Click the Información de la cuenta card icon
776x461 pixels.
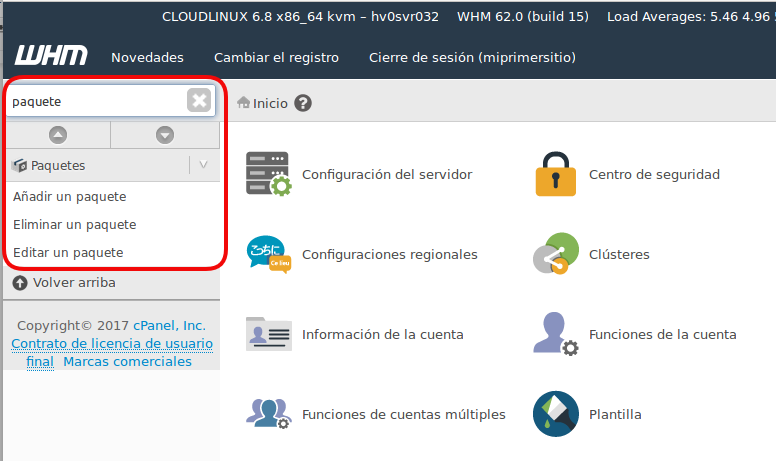[x=269, y=334]
